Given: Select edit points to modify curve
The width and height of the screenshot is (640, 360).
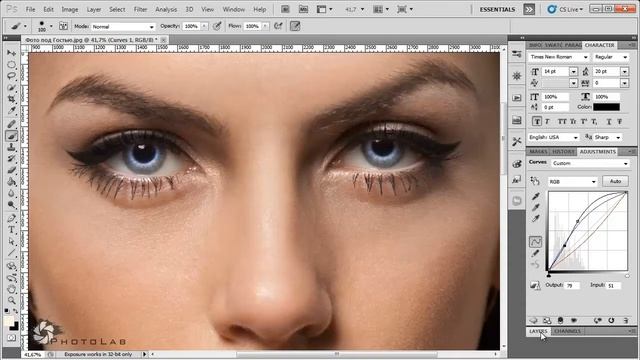Looking at the screenshot, I should pos(536,242).
